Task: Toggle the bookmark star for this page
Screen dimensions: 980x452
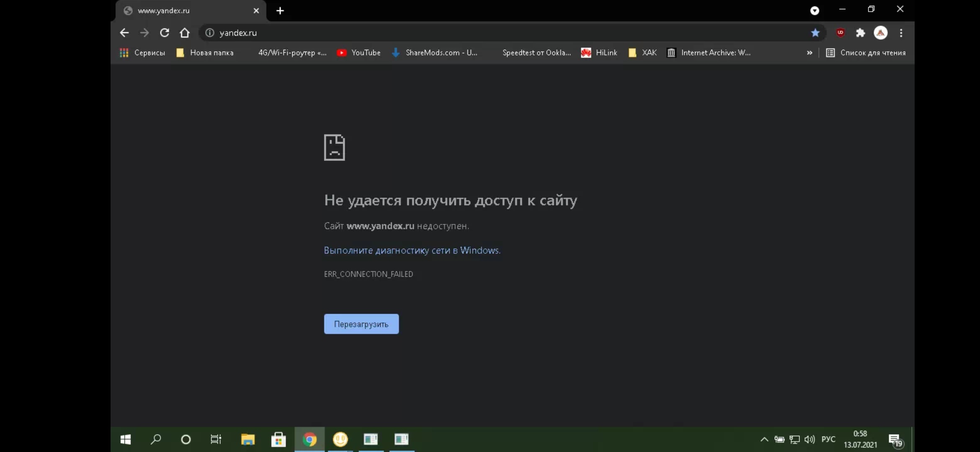Action: [815, 33]
